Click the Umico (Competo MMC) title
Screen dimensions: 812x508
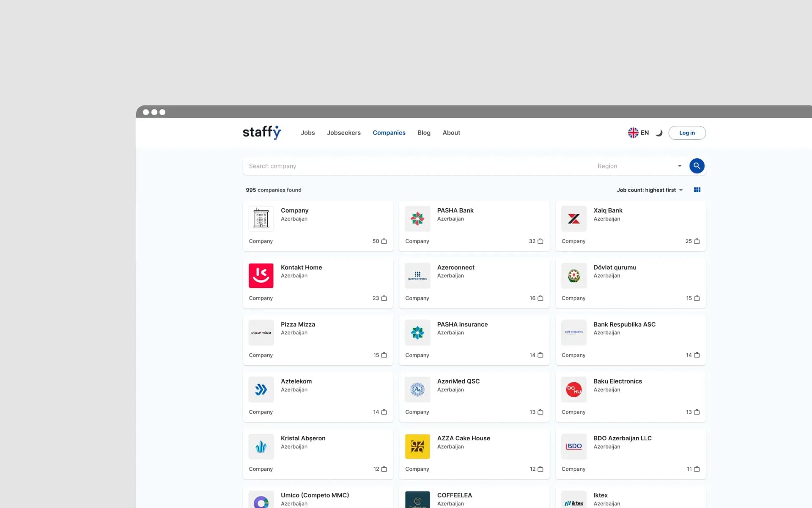pos(315,495)
